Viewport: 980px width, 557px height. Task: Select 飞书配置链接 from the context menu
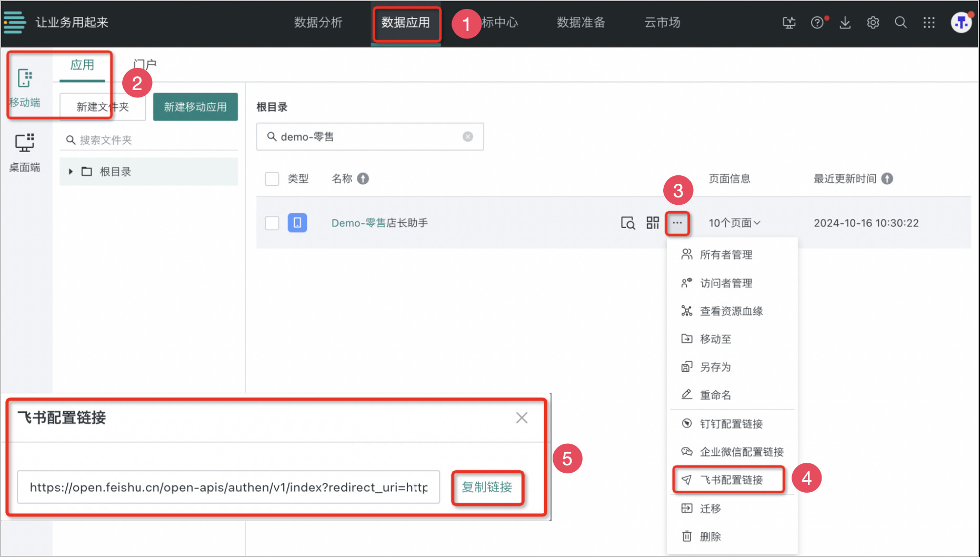[731, 480]
